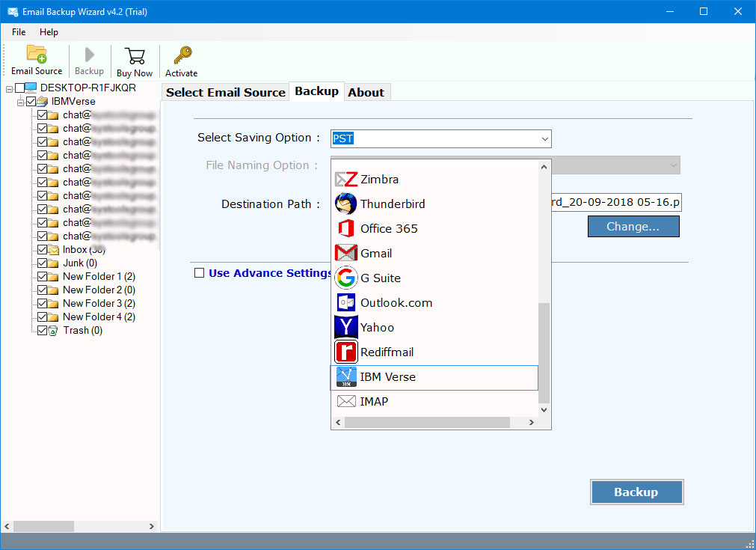Image resolution: width=756 pixels, height=550 pixels.
Task: Click the Change... button
Action: [633, 226]
